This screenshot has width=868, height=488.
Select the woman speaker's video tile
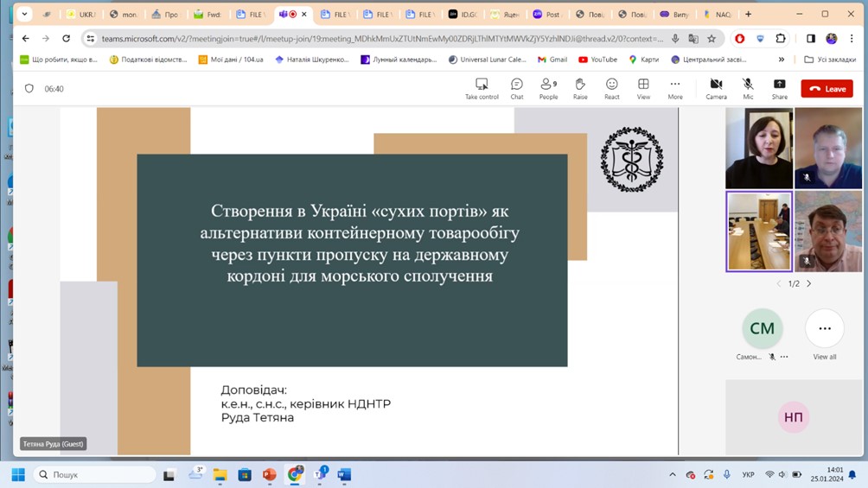point(759,148)
